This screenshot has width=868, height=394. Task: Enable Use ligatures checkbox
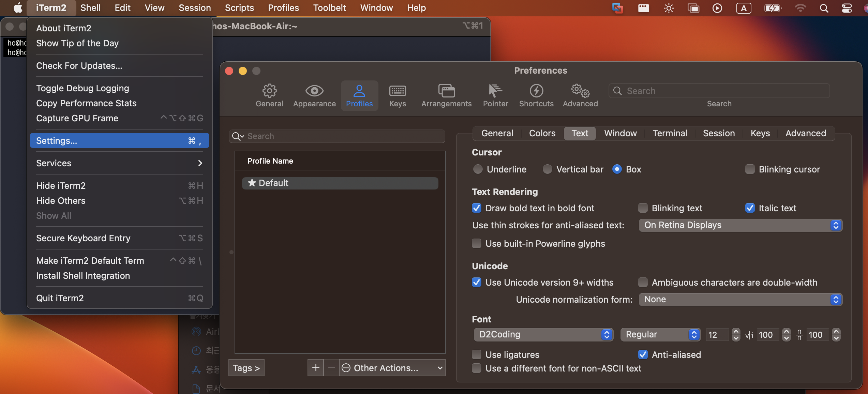click(476, 354)
